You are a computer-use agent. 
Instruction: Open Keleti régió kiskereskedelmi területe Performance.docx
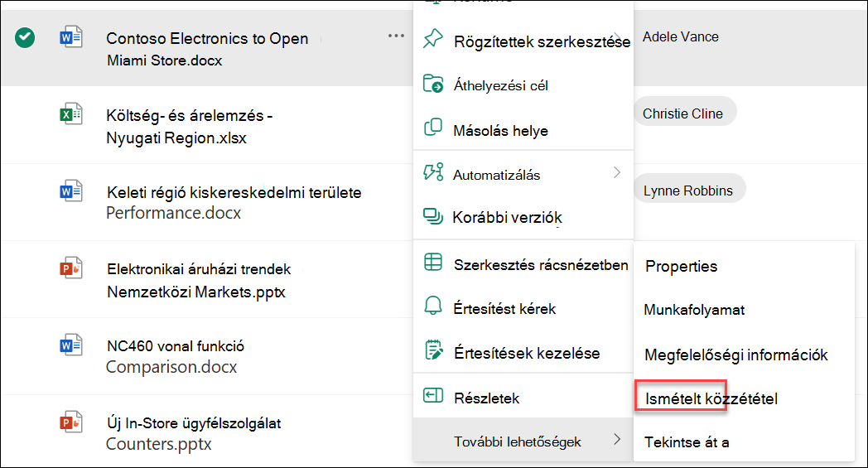coord(234,202)
